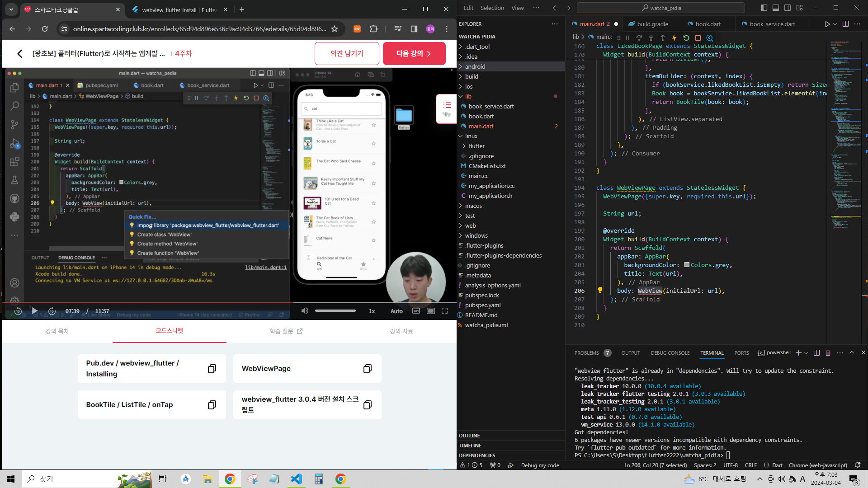868x488 pixels.
Task: Switch to the 강의 목차 tab
Action: coord(57,331)
